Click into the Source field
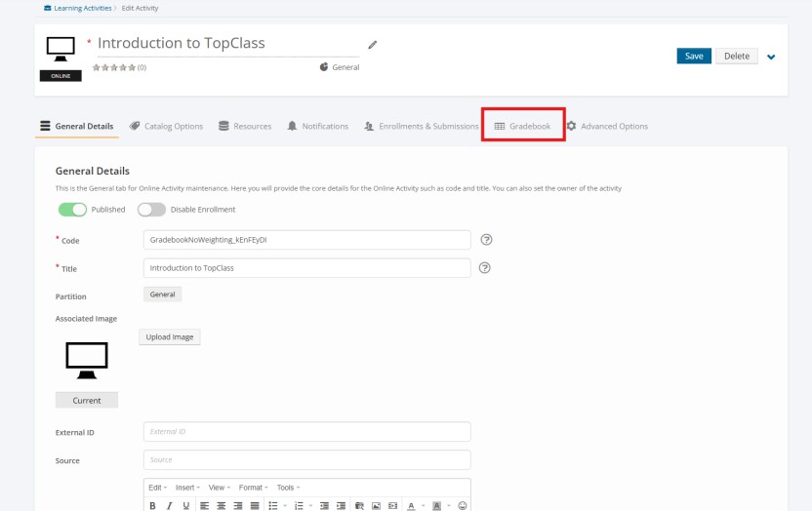The height and width of the screenshot is (511, 812). click(307, 459)
